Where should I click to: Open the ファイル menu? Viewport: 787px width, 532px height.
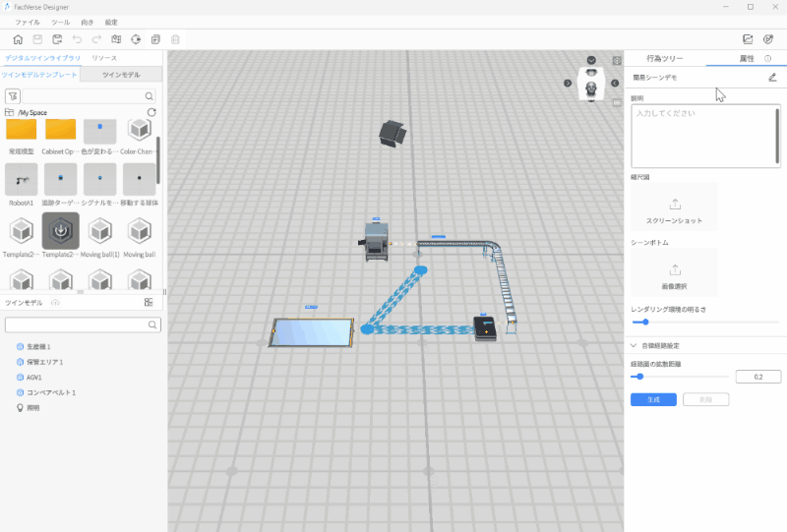coord(28,22)
